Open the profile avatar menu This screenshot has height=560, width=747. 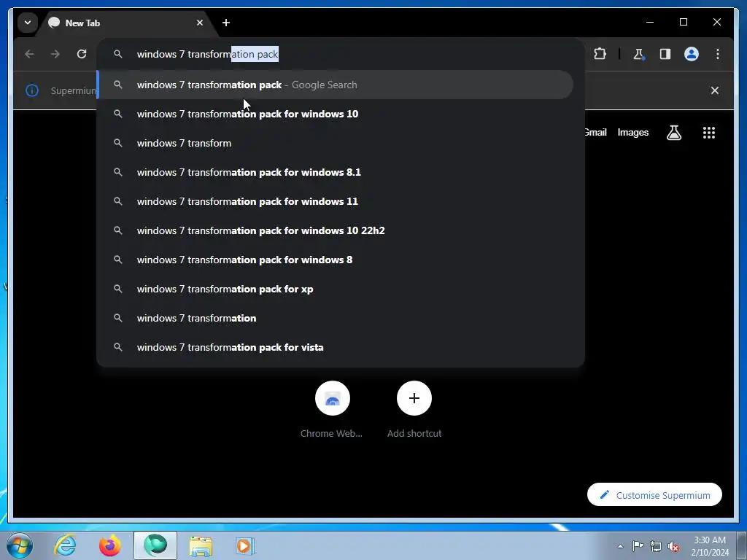692,54
